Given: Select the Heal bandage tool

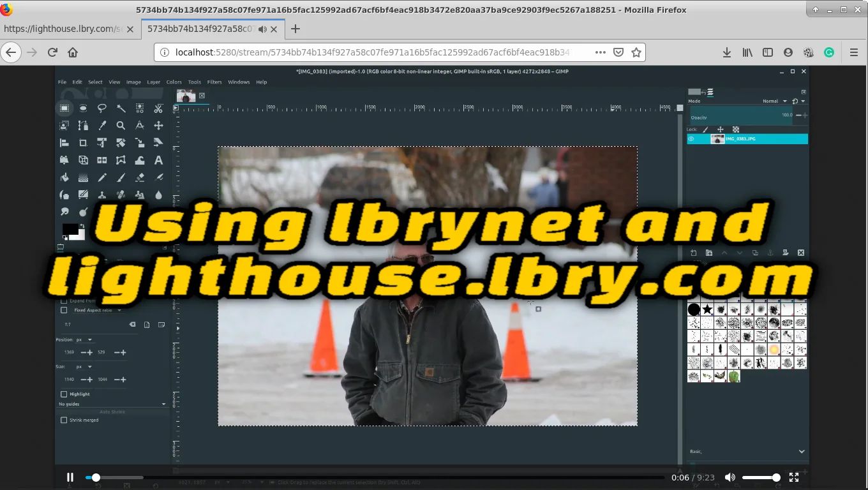Looking at the screenshot, I should coord(121,195).
